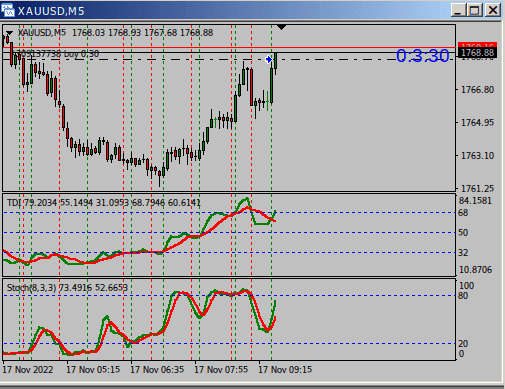Close the XAUUSD,M5 chart window
The image size is (505, 389).
(493, 10)
